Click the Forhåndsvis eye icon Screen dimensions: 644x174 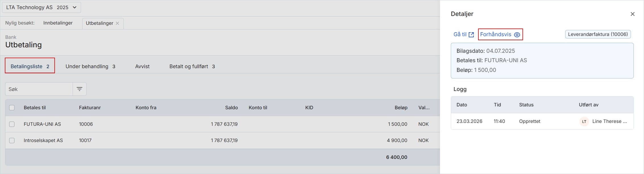(517, 35)
